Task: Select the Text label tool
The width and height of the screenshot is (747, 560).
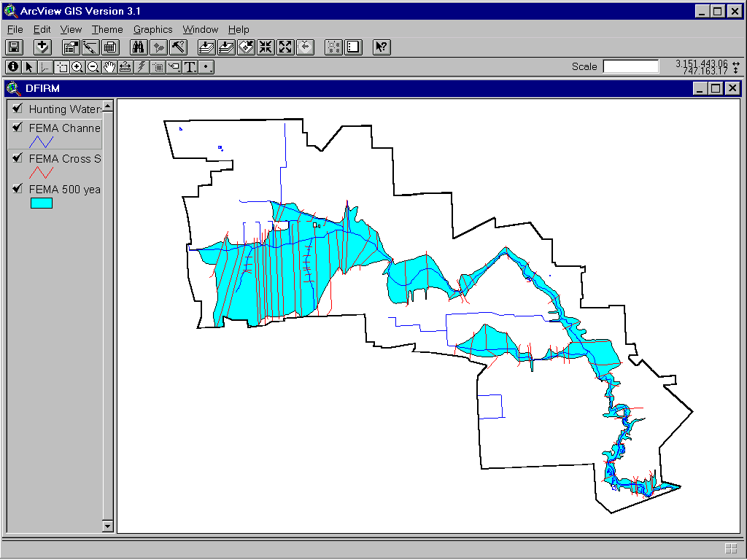Action: [x=190, y=66]
